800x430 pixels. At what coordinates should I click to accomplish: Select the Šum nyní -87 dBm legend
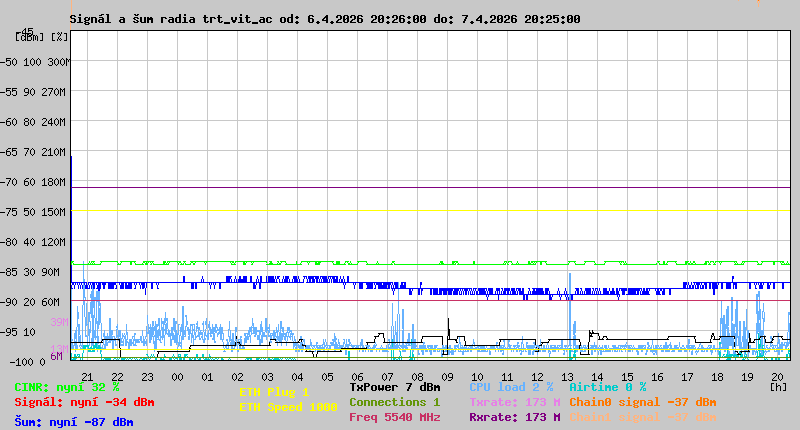74,422
